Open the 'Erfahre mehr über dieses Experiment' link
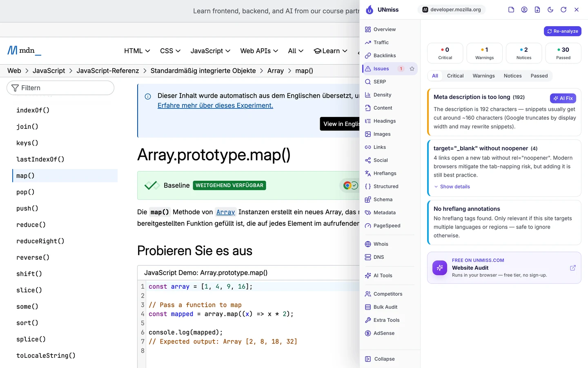The width and height of the screenshot is (588, 368). (x=215, y=105)
